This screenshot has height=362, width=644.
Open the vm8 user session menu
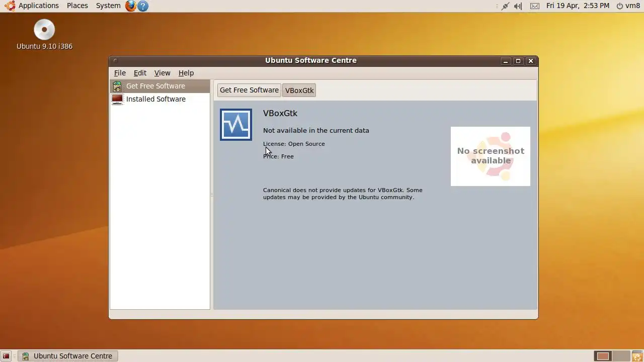(x=628, y=6)
